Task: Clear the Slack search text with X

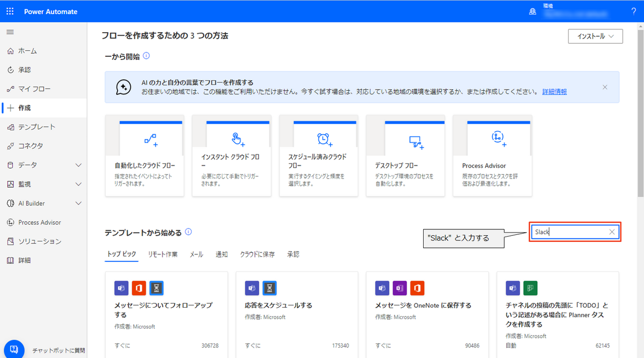Action: coord(612,232)
